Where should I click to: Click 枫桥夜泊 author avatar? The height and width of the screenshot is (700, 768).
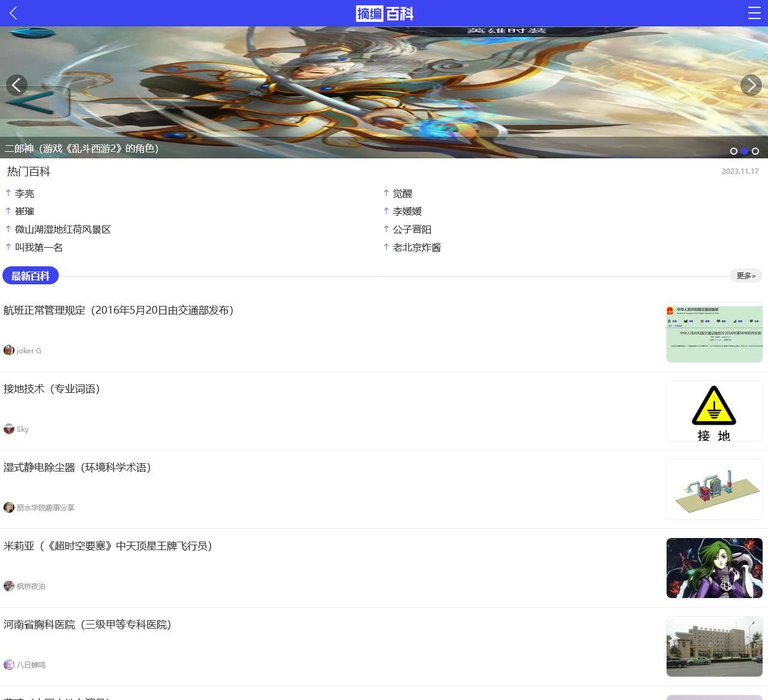click(x=9, y=586)
